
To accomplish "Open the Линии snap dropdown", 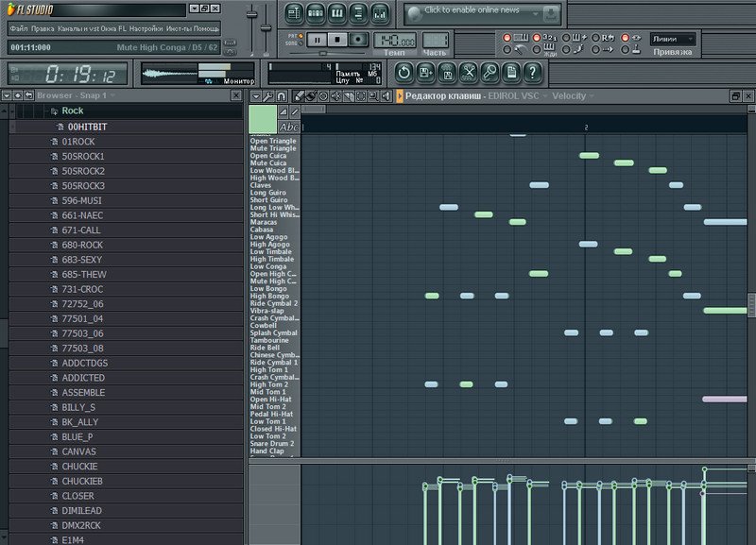I will (673, 39).
